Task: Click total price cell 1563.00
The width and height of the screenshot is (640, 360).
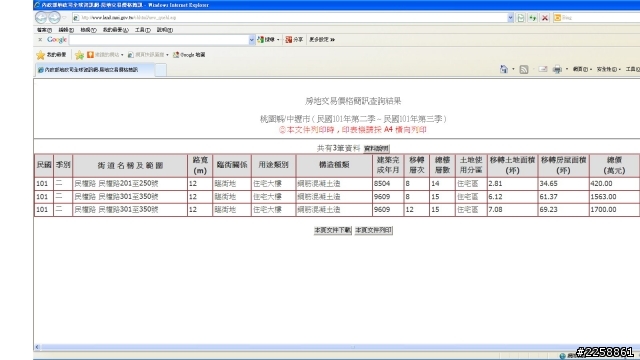Action: [x=614, y=197]
